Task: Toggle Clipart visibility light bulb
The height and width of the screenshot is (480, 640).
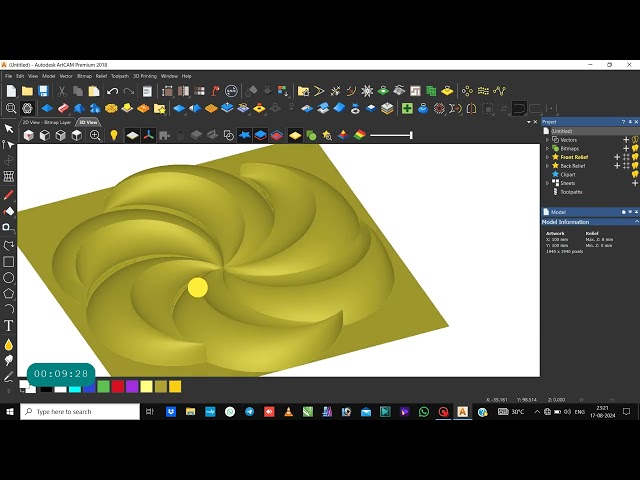Action: (x=635, y=174)
